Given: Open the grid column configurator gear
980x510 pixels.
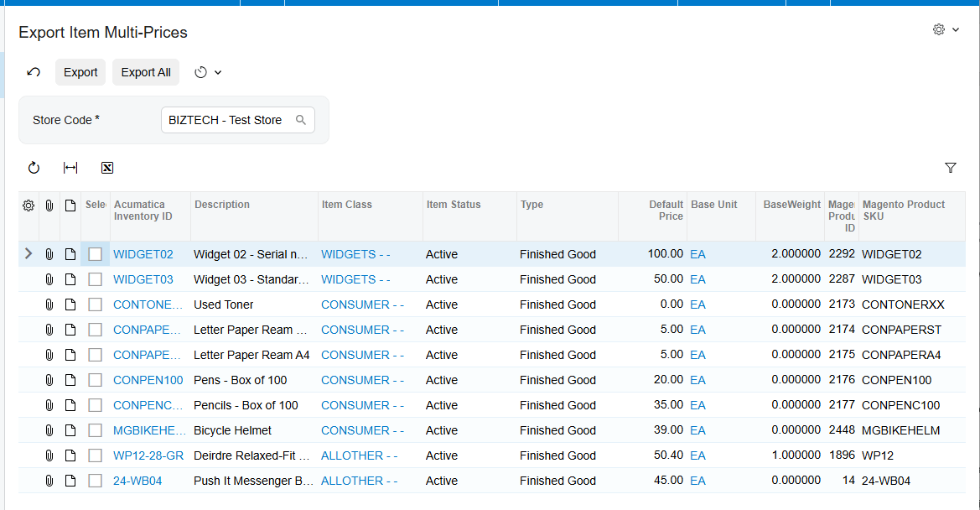Looking at the screenshot, I should (29, 206).
